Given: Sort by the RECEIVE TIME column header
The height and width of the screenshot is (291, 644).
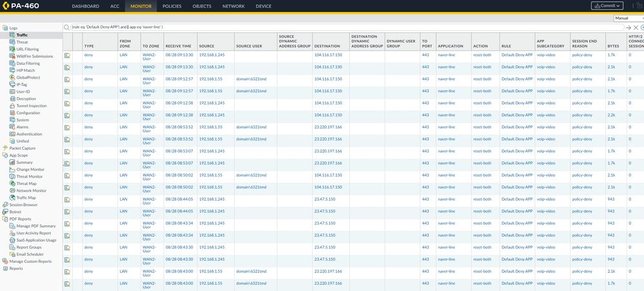Looking at the screenshot, I should [x=177, y=46].
